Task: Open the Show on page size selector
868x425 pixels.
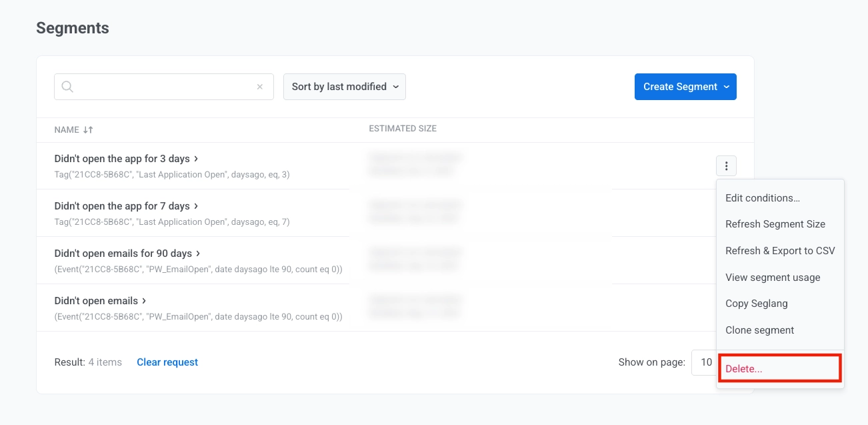Action: pyautogui.click(x=707, y=362)
